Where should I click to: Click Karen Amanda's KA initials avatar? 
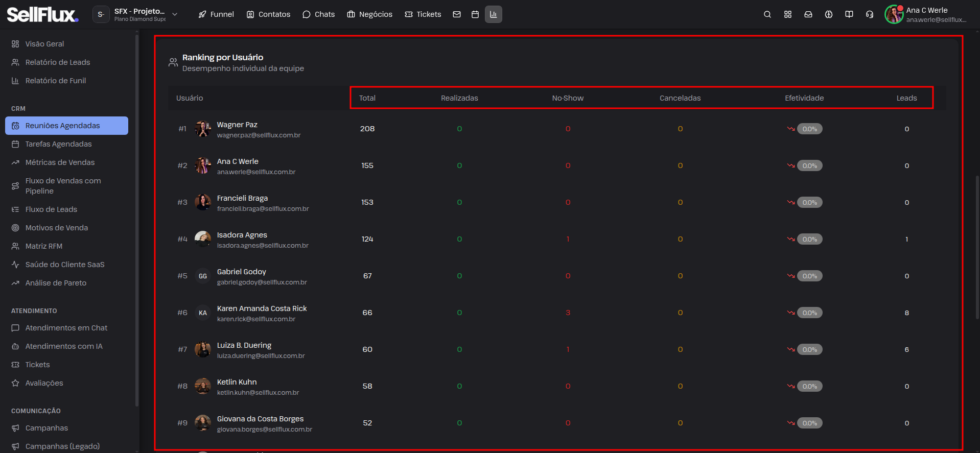203,313
